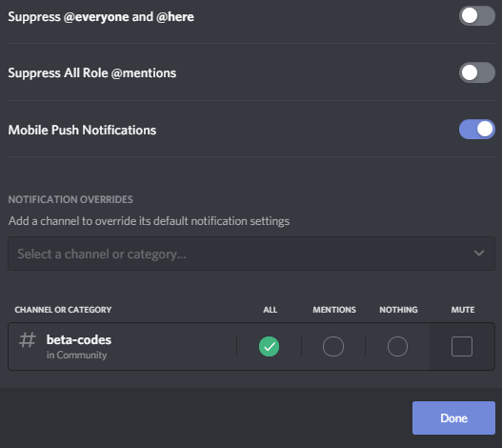The width and height of the screenshot is (502, 448).
Task: Click the Done button
Action: coord(453,417)
